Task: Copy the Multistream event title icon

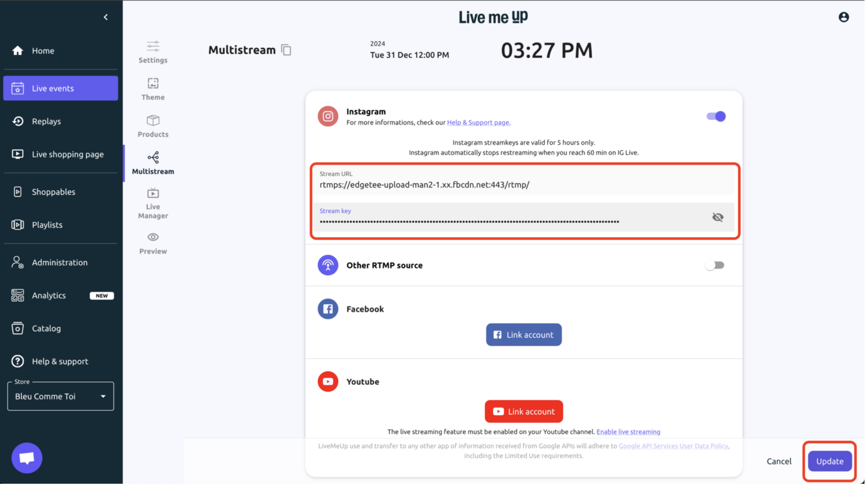Action: (286, 50)
